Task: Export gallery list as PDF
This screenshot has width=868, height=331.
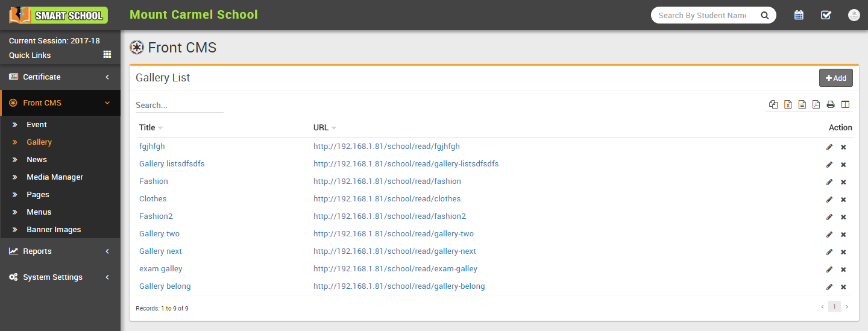Action: [x=816, y=104]
